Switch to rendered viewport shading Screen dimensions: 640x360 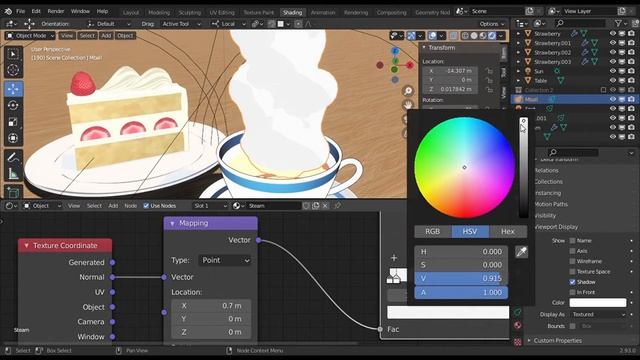pyautogui.click(x=492, y=36)
